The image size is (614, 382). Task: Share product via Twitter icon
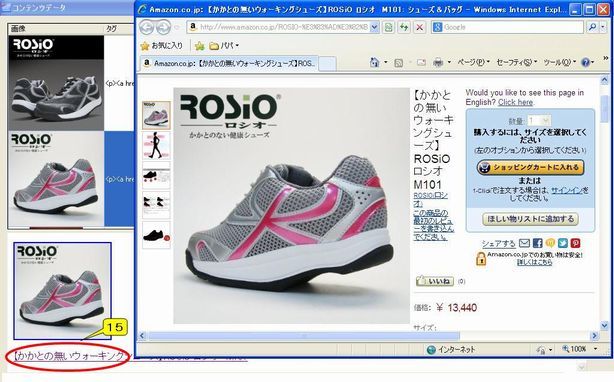(562, 243)
